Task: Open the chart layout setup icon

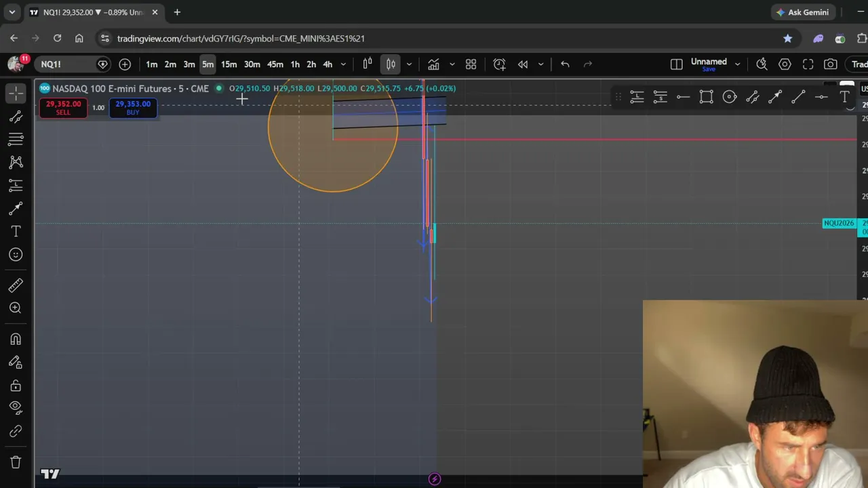Action: 676,64
